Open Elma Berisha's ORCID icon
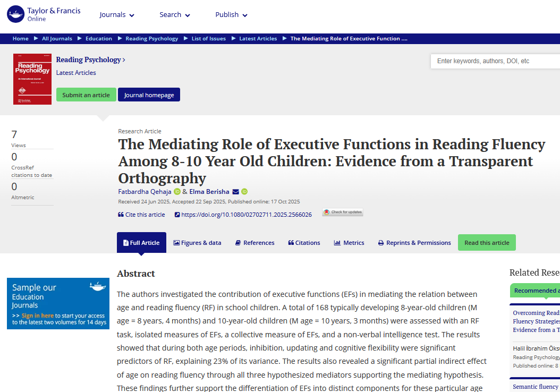This screenshot has height=392, width=560. click(244, 192)
